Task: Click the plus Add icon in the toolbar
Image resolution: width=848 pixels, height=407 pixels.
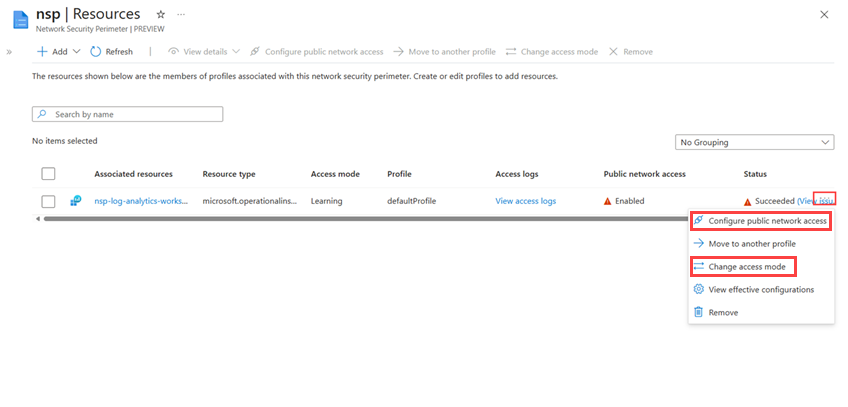Action: (x=42, y=51)
